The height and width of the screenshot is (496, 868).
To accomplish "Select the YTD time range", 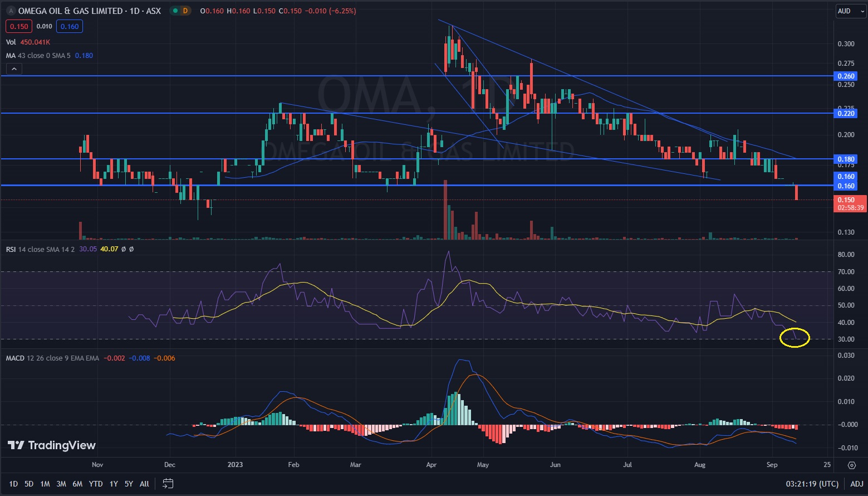I will click(x=96, y=484).
